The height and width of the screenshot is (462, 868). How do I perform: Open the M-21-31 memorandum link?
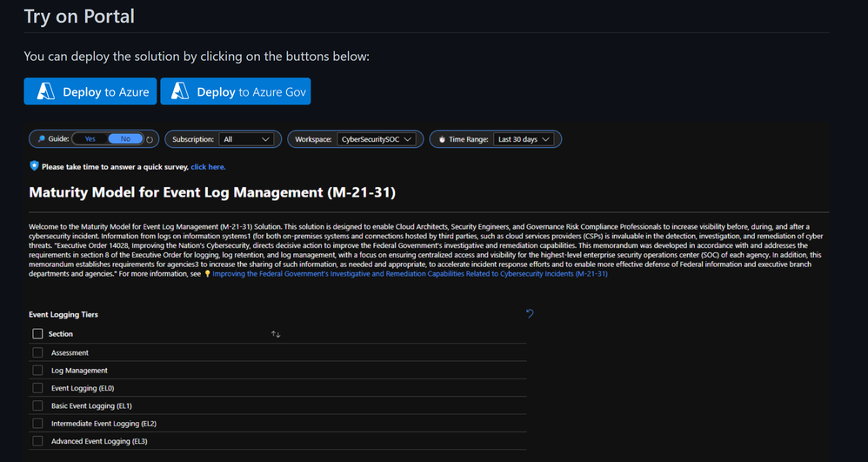pos(410,274)
